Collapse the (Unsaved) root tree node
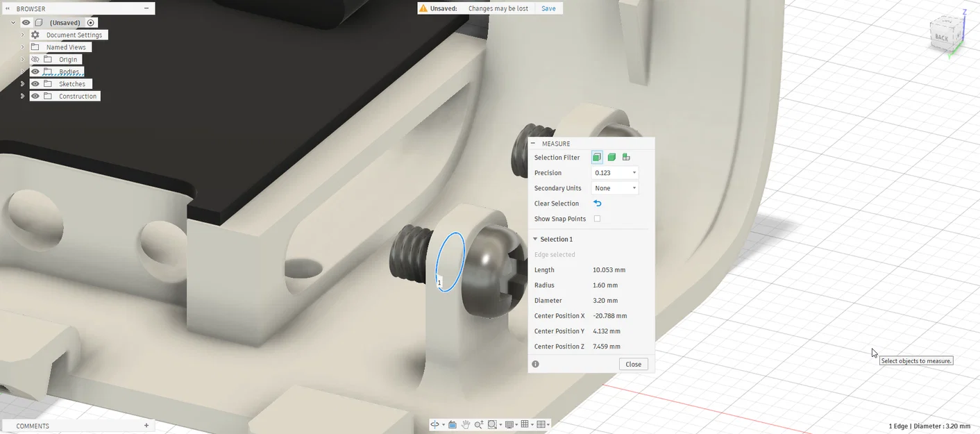The width and height of the screenshot is (980, 434). coord(13,22)
